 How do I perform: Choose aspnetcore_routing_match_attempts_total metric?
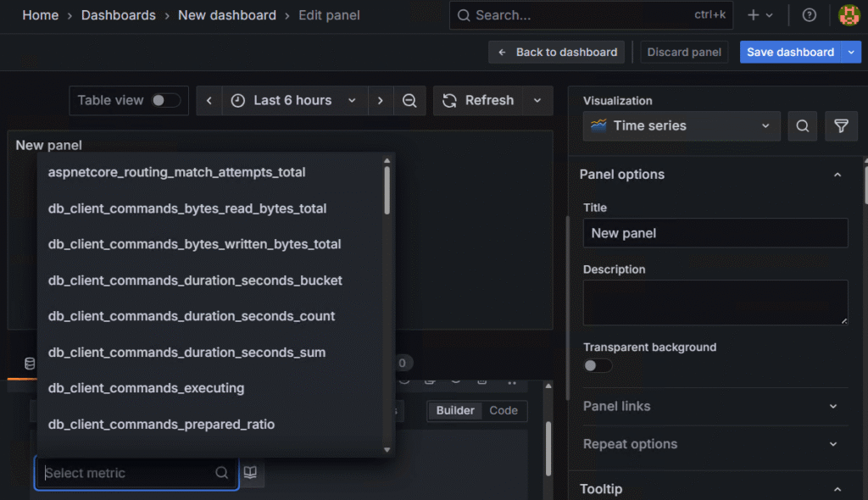(176, 172)
